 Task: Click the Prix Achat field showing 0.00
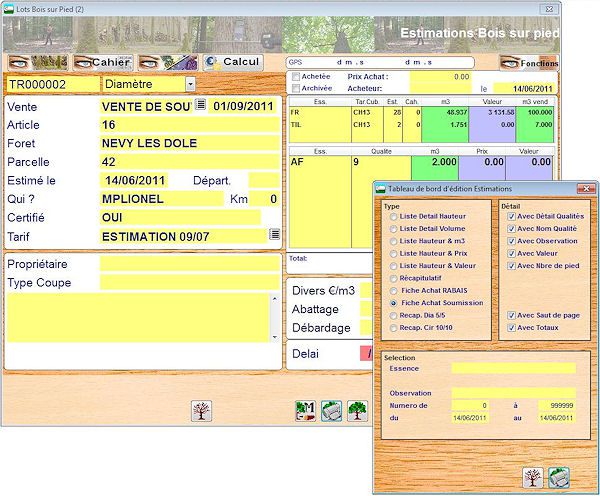click(440, 77)
